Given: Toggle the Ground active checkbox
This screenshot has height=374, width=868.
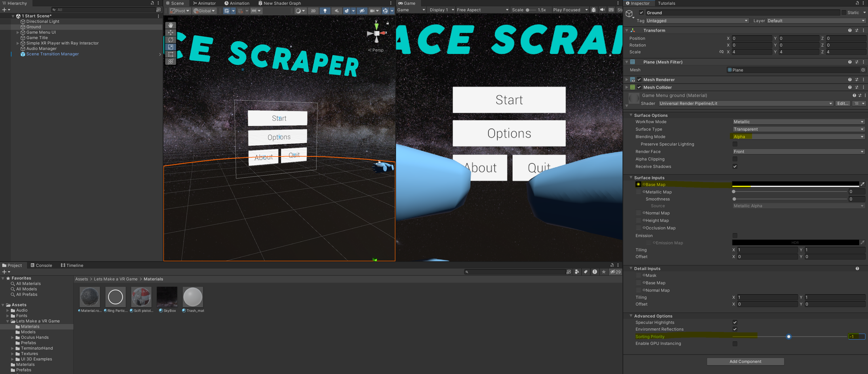Looking at the screenshot, I should click(x=641, y=13).
